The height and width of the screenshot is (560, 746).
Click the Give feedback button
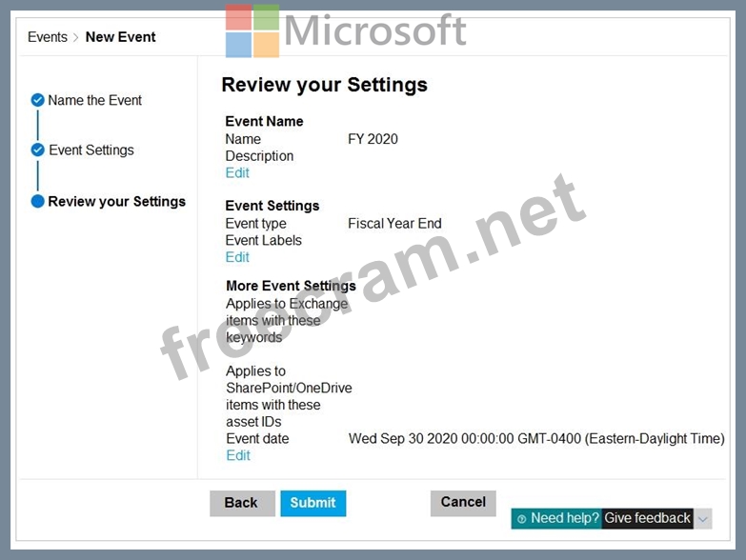coord(647,518)
